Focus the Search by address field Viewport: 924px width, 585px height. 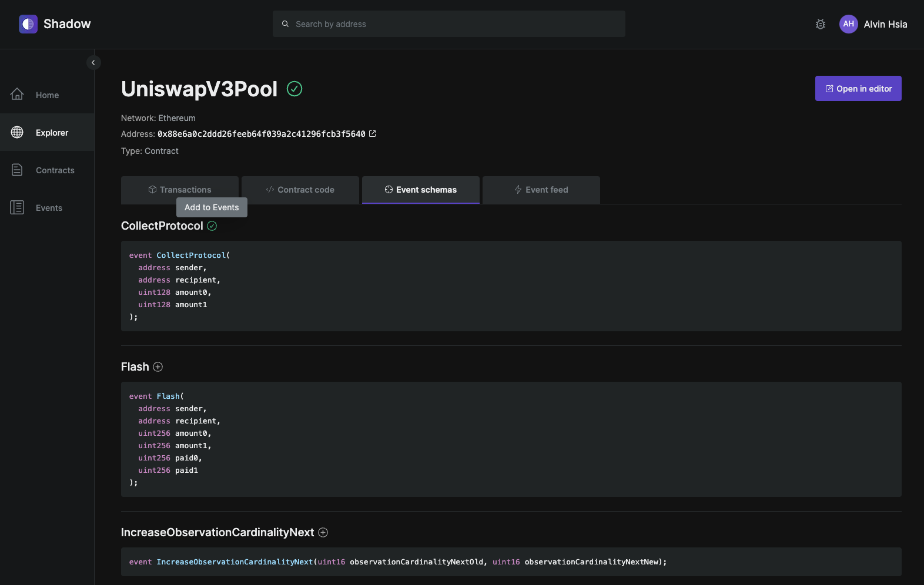click(448, 24)
